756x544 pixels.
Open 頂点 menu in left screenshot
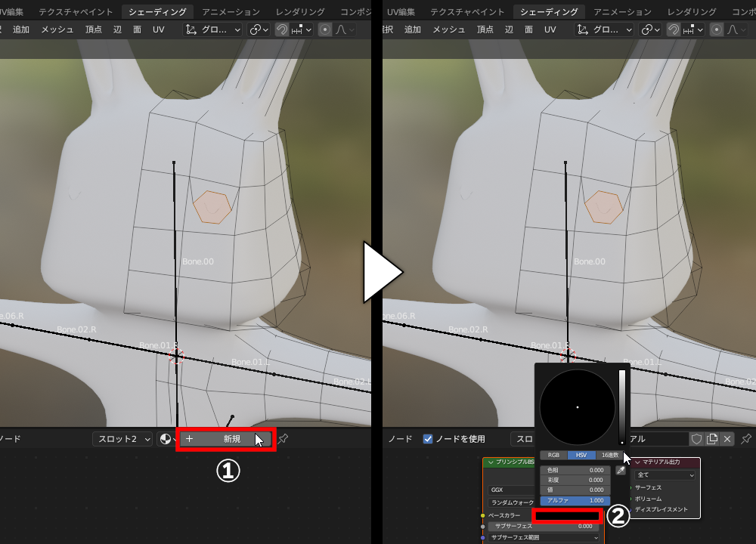pos(94,30)
